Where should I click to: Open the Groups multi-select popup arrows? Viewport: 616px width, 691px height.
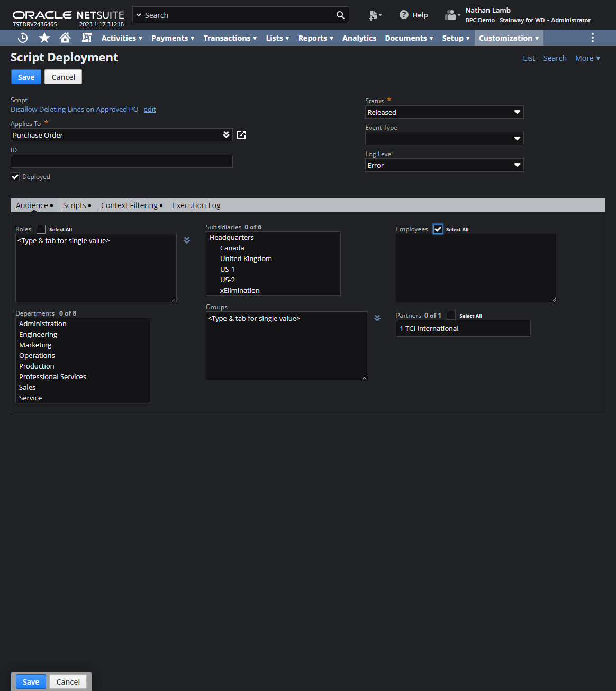tap(377, 318)
